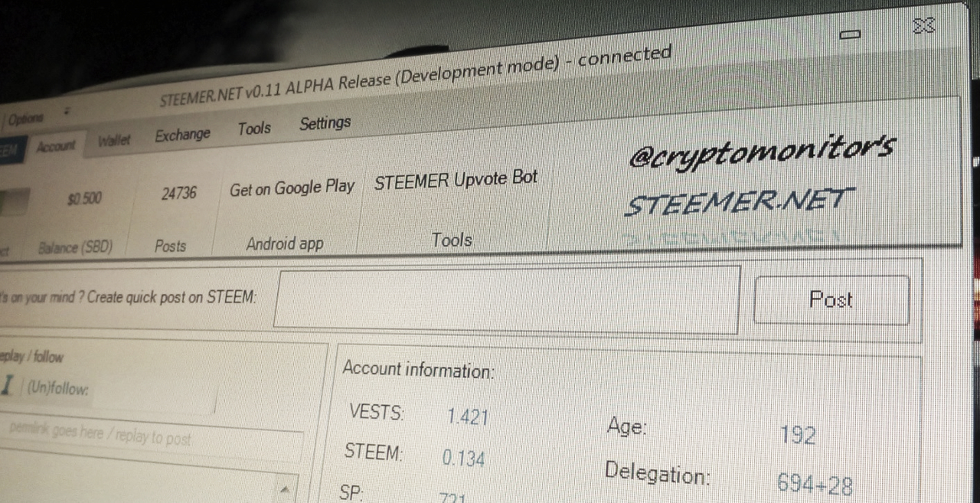The height and width of the screenshot is (503, 980).
Task: Click the Account information heading
Action: pyautogui.click(x=419, y=370)
